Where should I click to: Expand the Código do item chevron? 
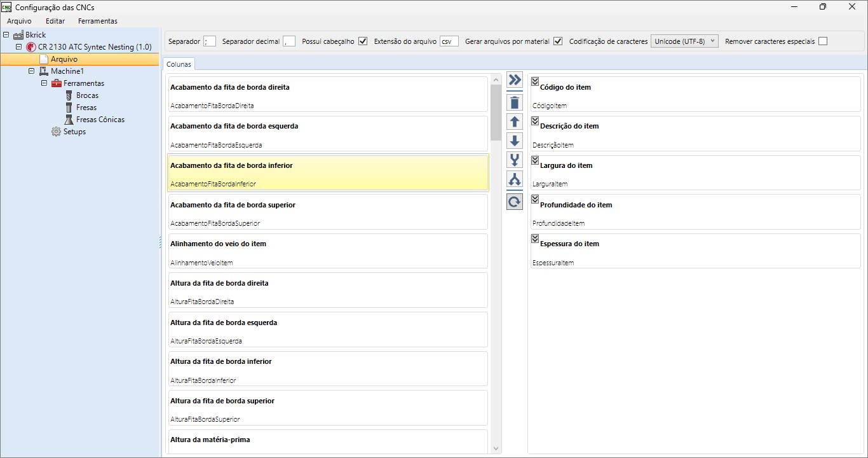535,81
